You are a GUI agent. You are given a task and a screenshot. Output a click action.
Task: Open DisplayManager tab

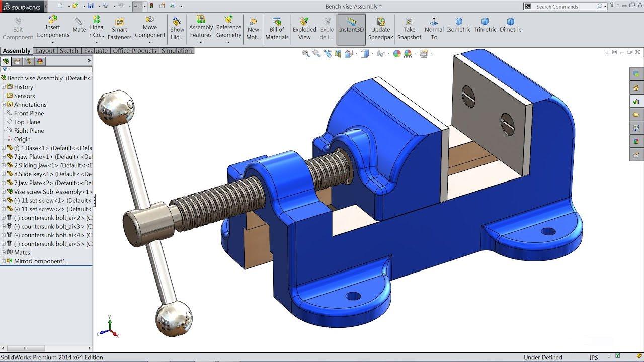pyautogui.click(x=40, y=61)
